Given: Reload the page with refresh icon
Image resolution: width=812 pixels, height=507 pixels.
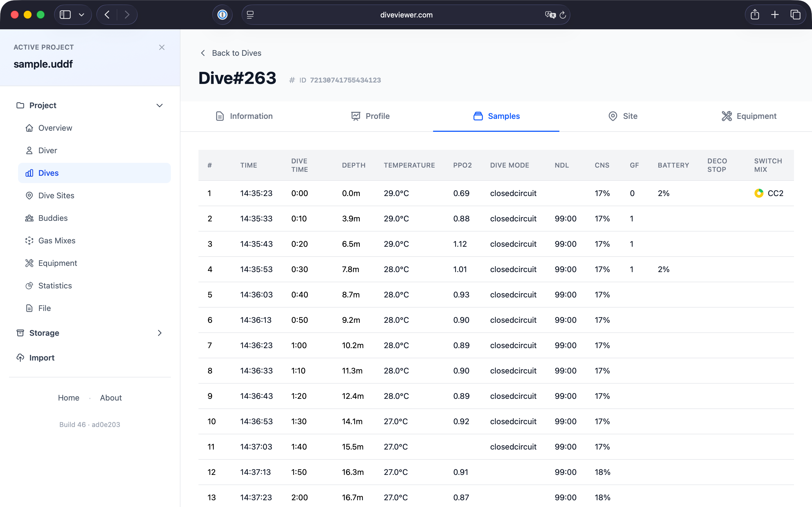Looking at the screenshot, I should (x=563, y=15).
